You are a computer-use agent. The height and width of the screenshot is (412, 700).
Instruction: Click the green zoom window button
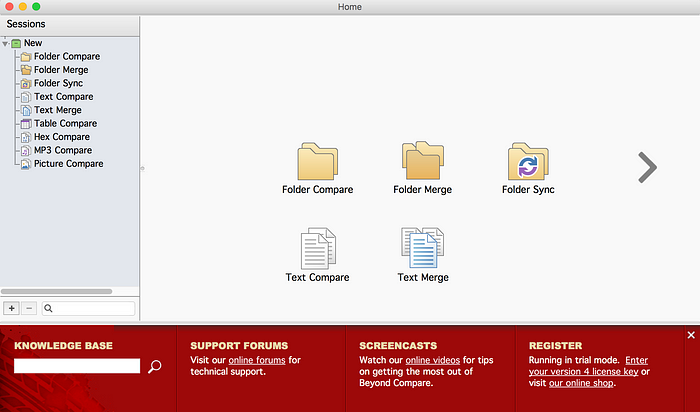tap(36, 7)
